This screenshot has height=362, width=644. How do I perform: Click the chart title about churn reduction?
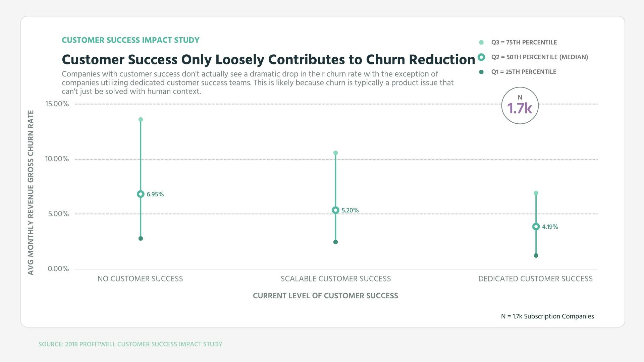pos(268,59)
